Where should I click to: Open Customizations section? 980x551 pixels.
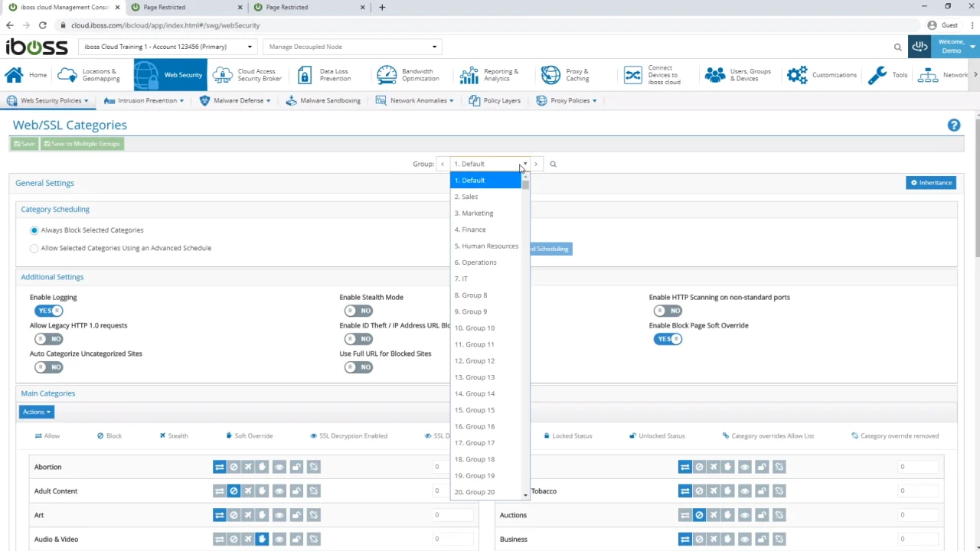pyautogui.click(x=822, y=75)
